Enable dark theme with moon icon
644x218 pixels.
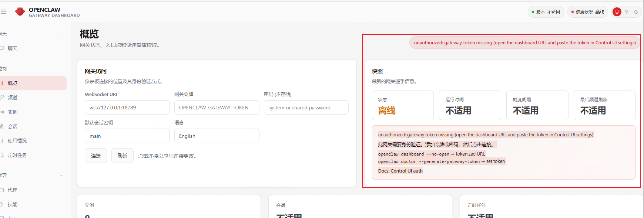point(636,12)
